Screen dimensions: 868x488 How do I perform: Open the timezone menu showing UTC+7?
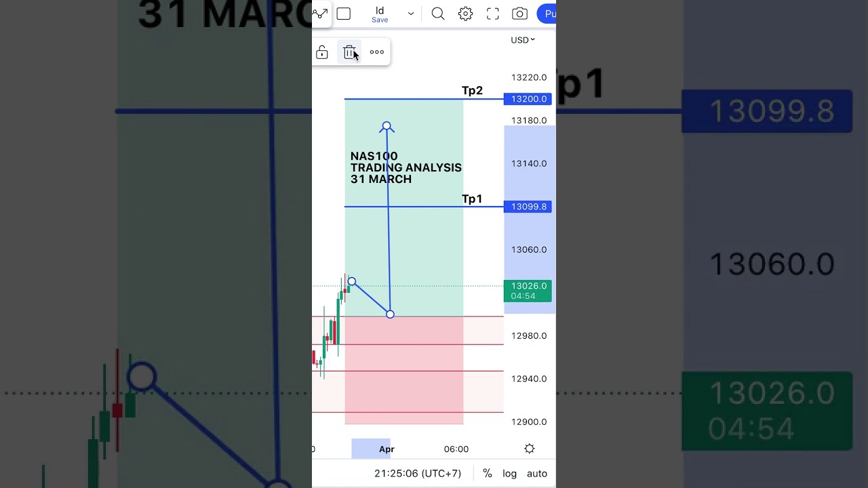click(418, 474)
